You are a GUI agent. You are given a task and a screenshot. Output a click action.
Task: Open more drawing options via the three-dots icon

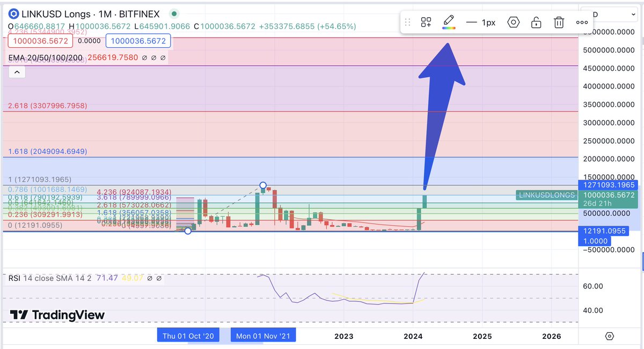pos(581,22)
